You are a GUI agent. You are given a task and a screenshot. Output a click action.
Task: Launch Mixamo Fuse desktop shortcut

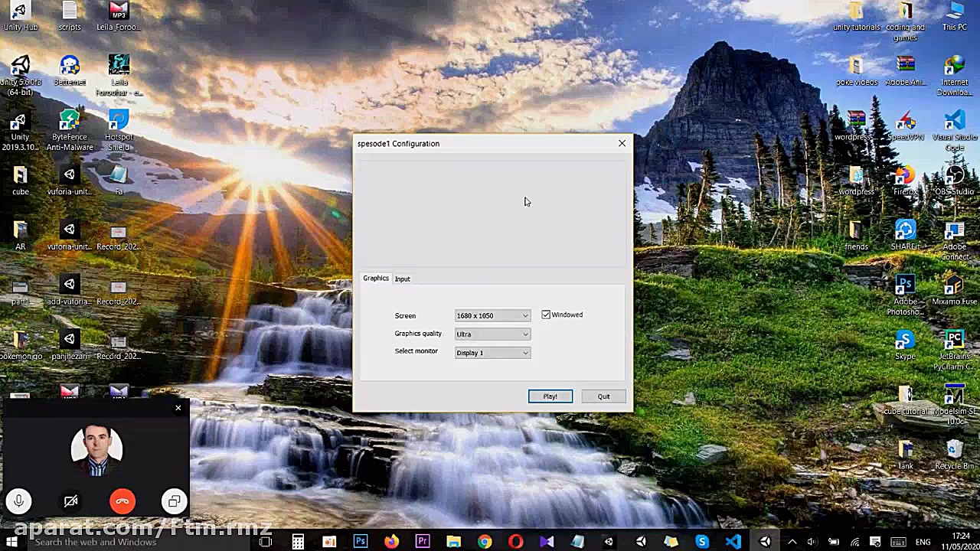click(x=954, y=291)
